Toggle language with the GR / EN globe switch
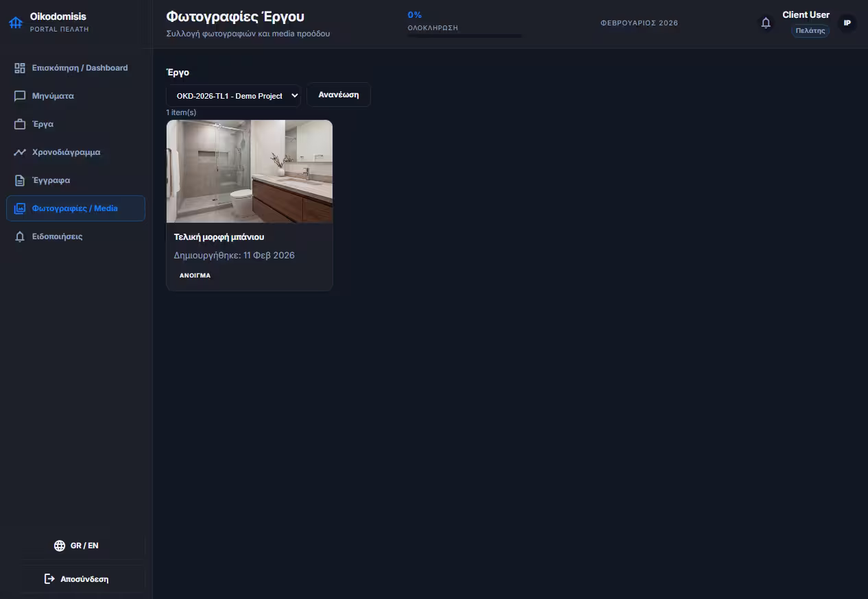Screen dimensions: 868x599 pyautogui.click(x=60, y=546)
